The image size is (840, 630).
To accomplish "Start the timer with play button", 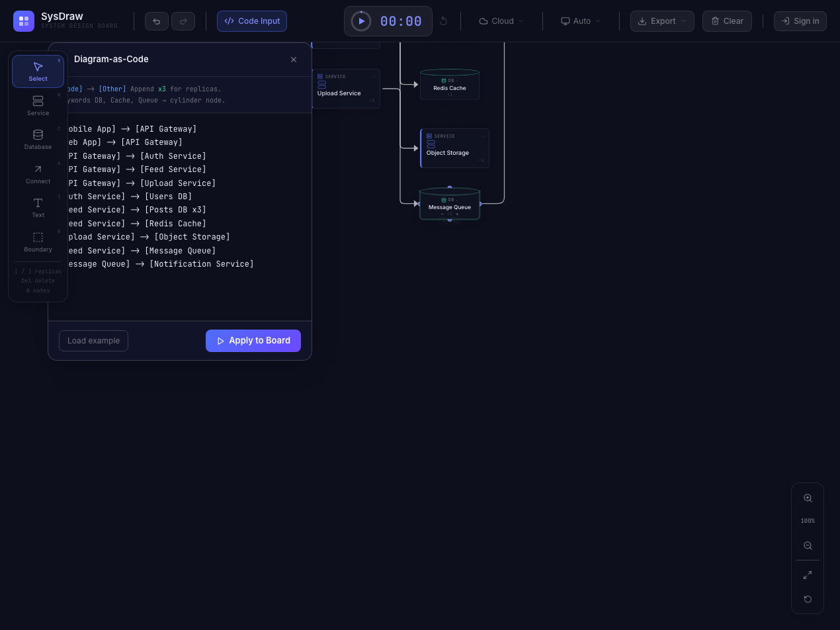I will click(x=361, y=21).
